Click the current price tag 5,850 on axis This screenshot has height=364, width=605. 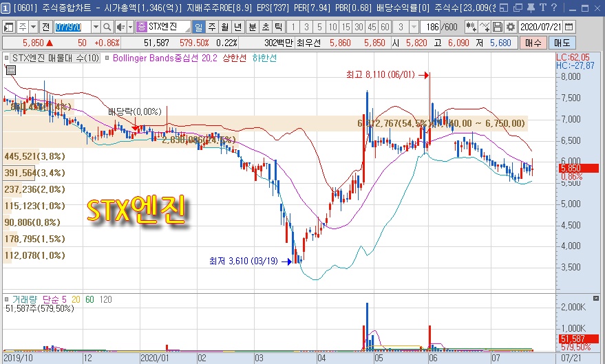click(x=578, y=168)
